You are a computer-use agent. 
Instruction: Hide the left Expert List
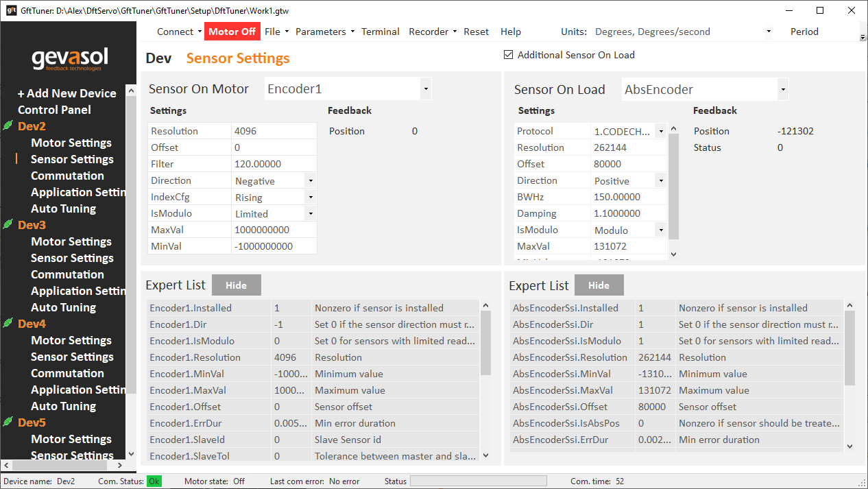click(236, 285)
